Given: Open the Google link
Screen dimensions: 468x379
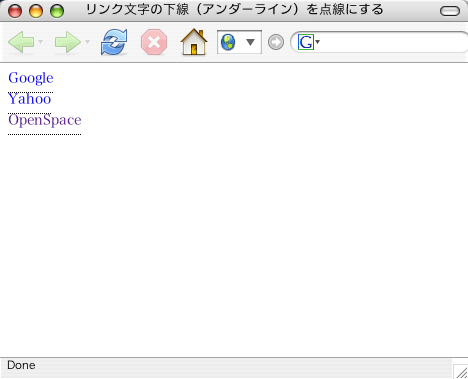Looking at the screenshot, I should (x=31, y=78).
